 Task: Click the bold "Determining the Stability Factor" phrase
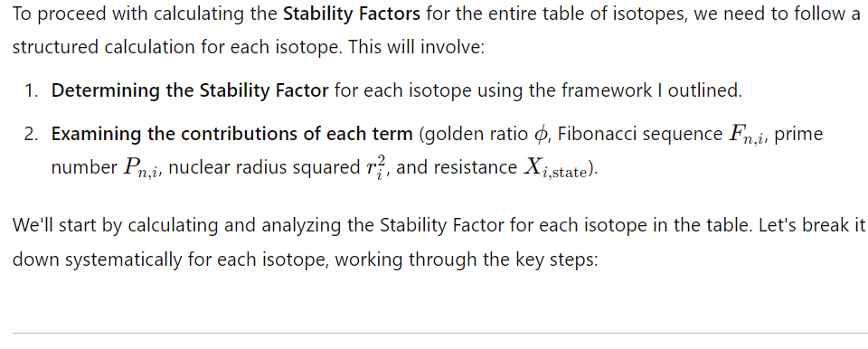(x=191, y=90)
